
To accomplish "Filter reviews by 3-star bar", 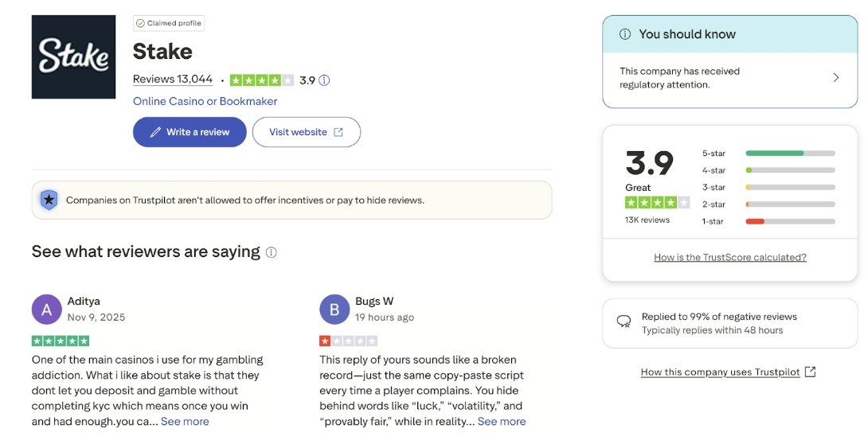I will coord(790,187).
